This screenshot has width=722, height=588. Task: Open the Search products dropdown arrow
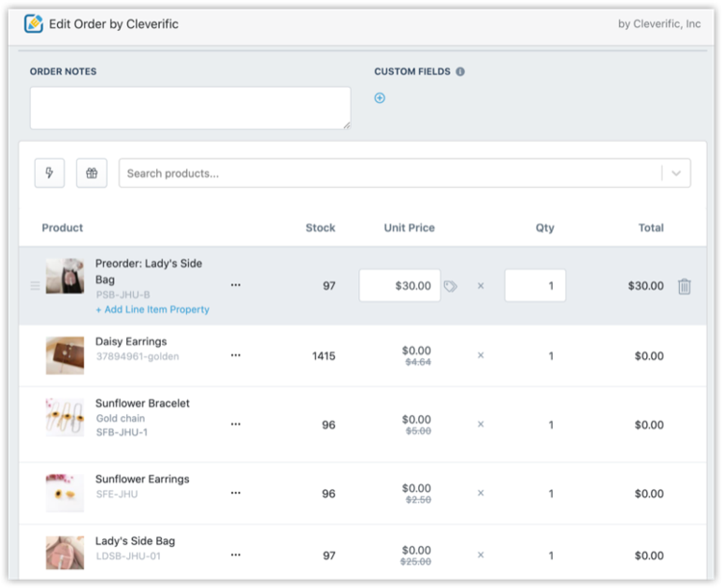click(676, 173)
